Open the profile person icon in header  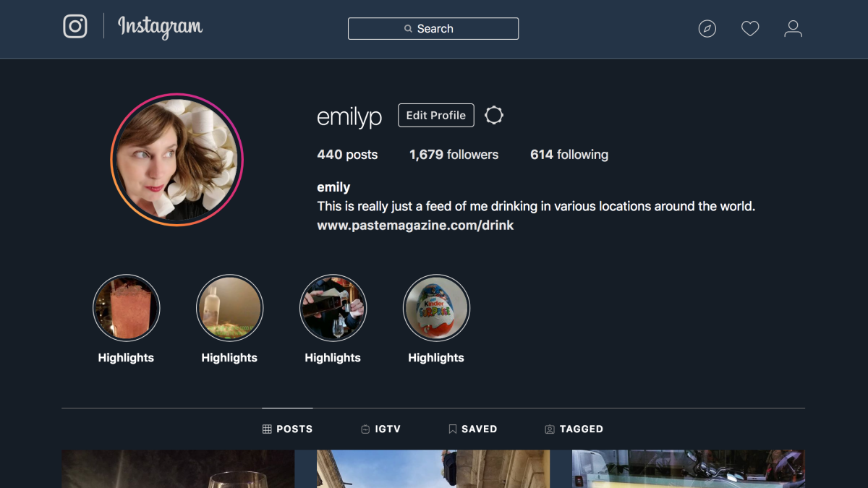coord(793,29)
